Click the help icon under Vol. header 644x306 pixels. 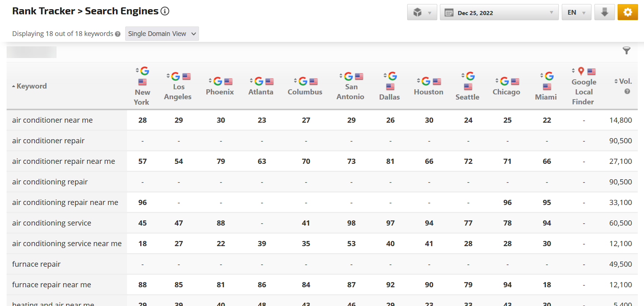pyautogui.click(x=627, y=91)
